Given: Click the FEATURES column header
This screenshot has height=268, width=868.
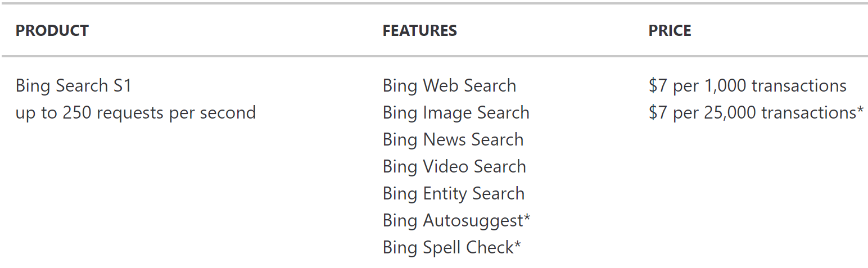Looking at the screenshot, I should pos(419,30).
